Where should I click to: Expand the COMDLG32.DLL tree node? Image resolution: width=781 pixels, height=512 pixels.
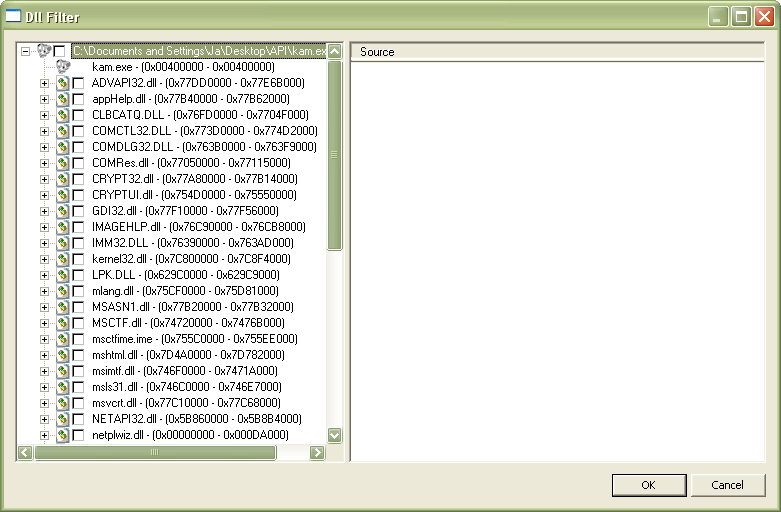[x=44, y=147]
